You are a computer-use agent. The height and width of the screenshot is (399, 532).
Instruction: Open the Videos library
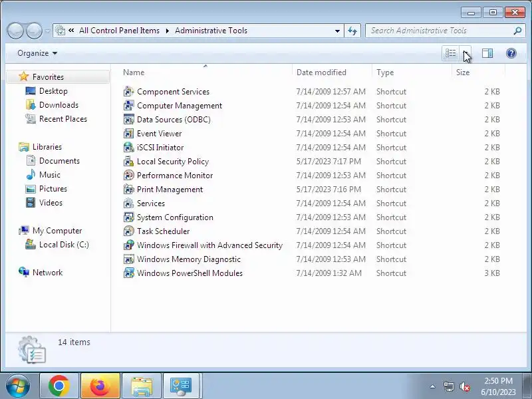coord(51,203)
